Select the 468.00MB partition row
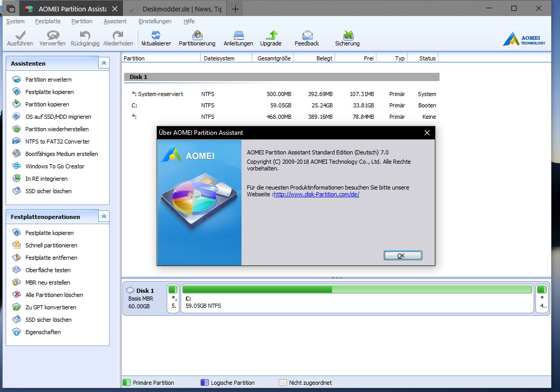The width and height of the screenshot is (560, 392). click(282, 117)
